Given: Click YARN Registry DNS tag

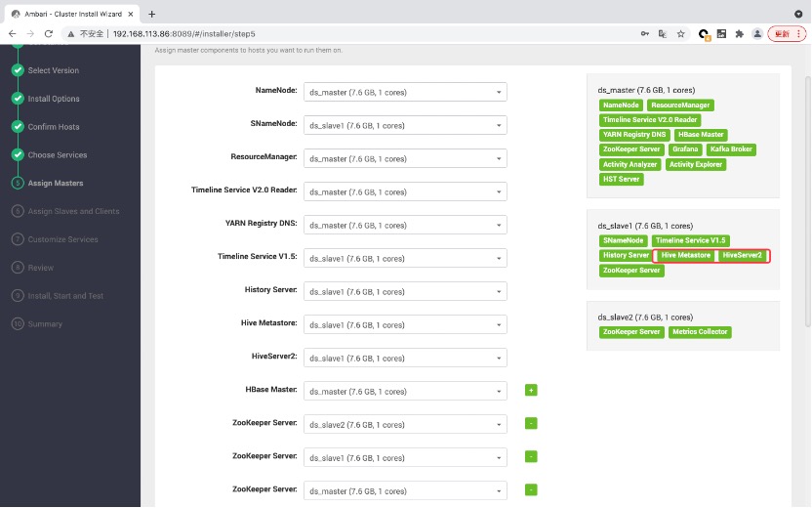Looking at the screenshot, I should 633,135.
